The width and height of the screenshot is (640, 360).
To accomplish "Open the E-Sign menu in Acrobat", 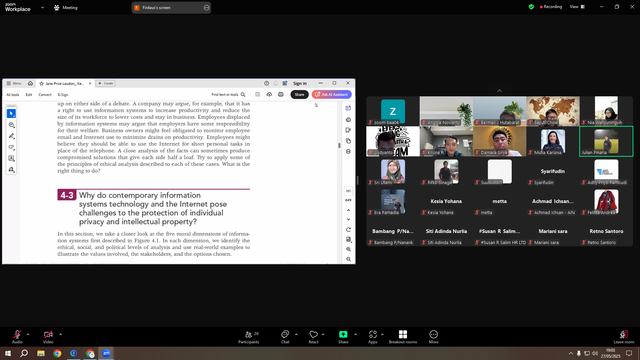I will (63, 95).
